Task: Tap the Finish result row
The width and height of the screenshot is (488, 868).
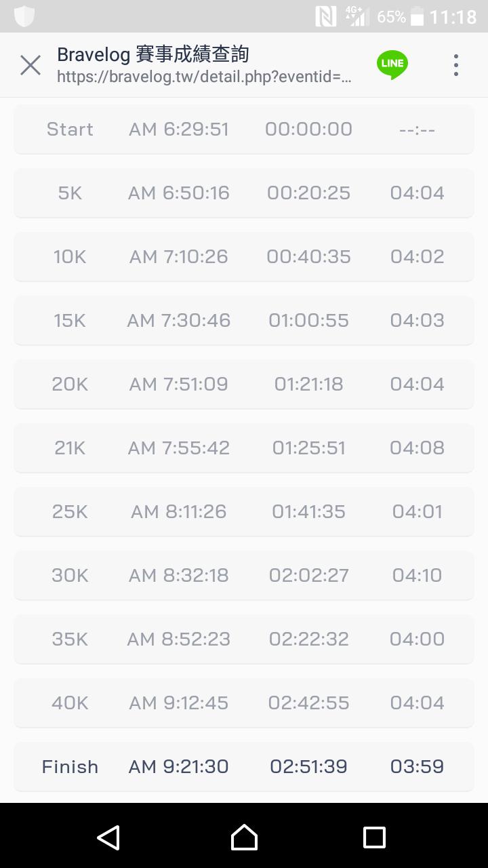Action: click(x=244, y=766)
